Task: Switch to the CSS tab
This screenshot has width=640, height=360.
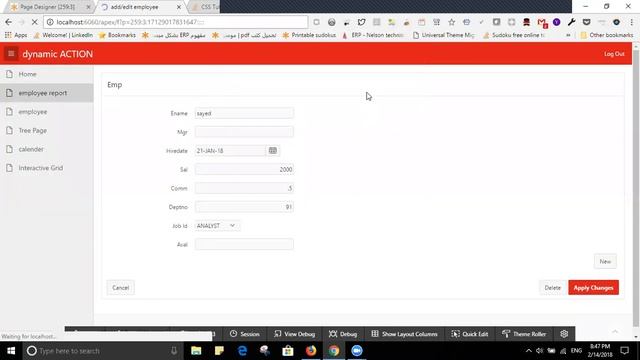Action: click(206, 7)
